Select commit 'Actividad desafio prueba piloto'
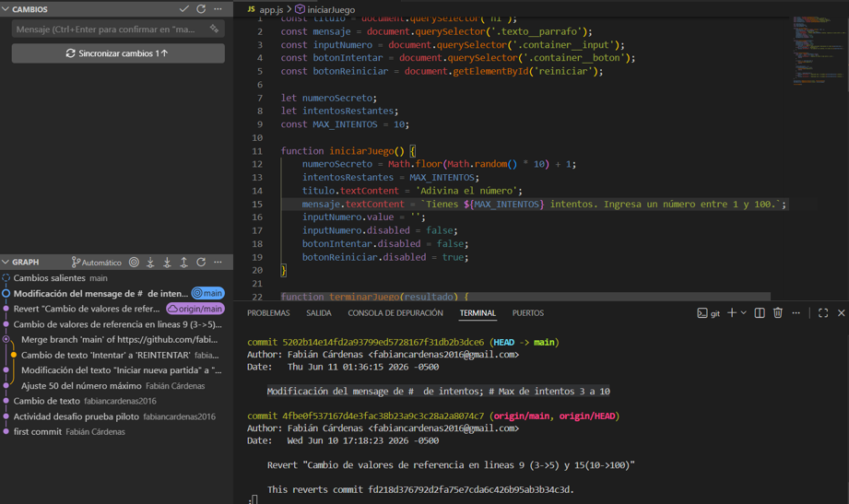The width and height of the screenshot is (849, 504). pos(116,416)
